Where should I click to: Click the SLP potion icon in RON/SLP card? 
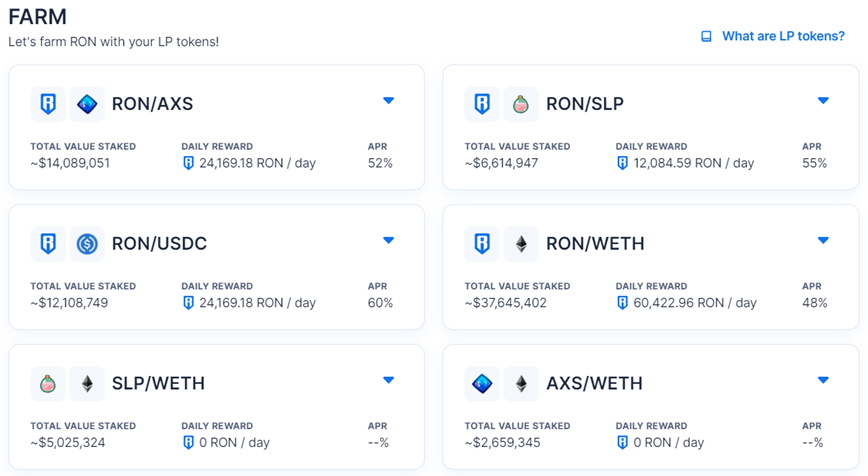521,104
